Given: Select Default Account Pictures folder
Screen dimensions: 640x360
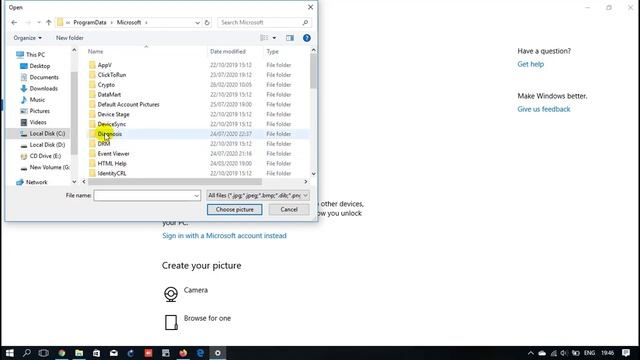Looking at the screenshot, I should pos(128,104).
